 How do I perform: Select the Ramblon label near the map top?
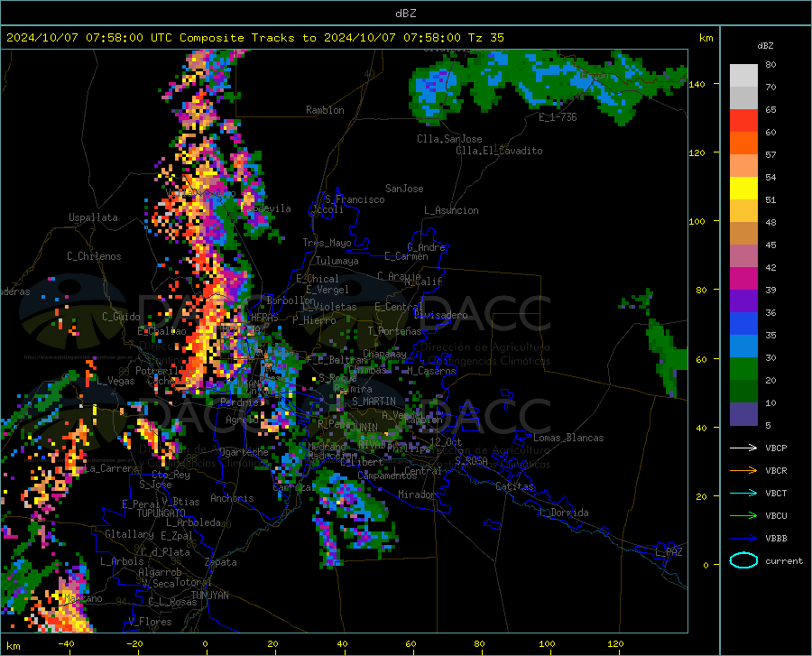(325, 110)
